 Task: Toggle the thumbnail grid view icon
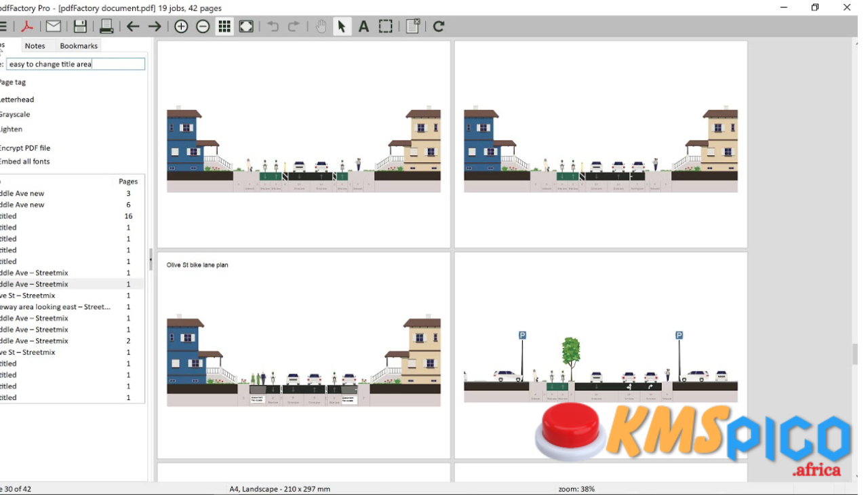[224, 26]
